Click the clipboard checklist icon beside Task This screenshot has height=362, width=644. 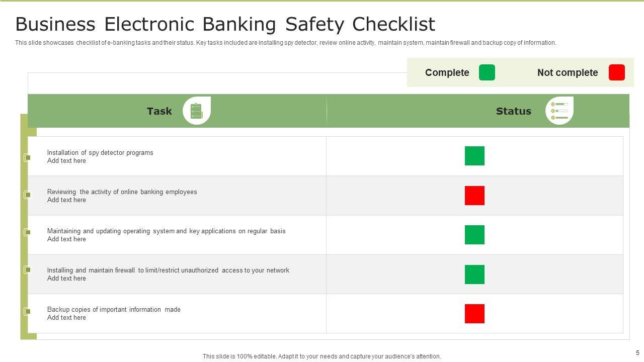point(196,111)
